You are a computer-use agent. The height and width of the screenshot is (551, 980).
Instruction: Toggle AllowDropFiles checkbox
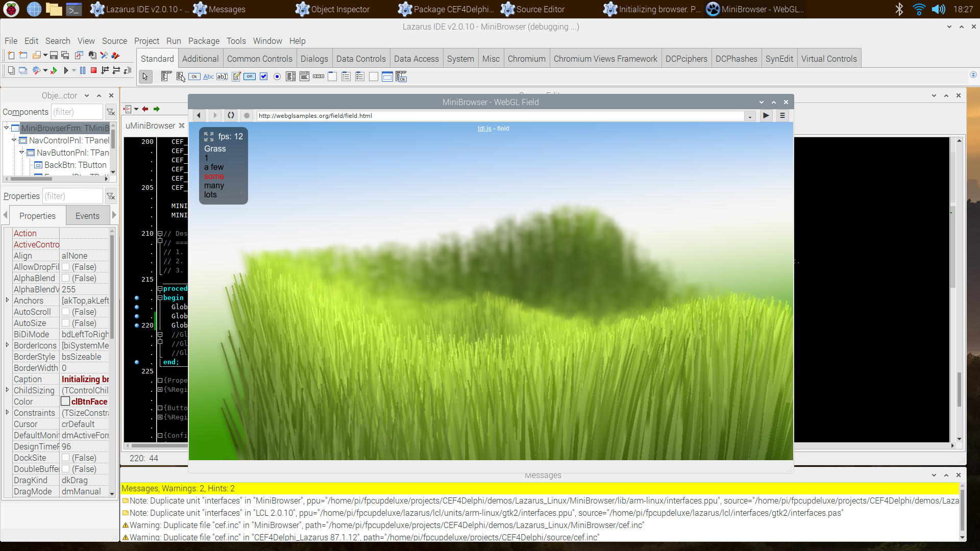click(66, 267)
